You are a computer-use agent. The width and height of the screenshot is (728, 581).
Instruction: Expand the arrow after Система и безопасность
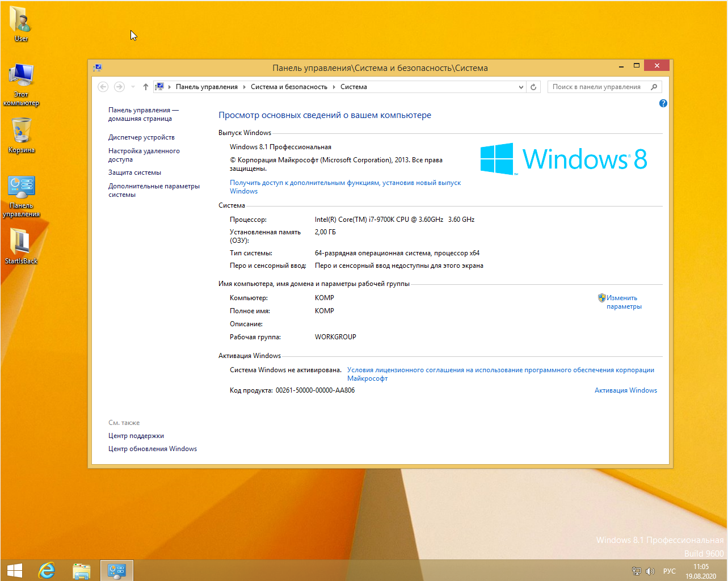tap(334, 87)
